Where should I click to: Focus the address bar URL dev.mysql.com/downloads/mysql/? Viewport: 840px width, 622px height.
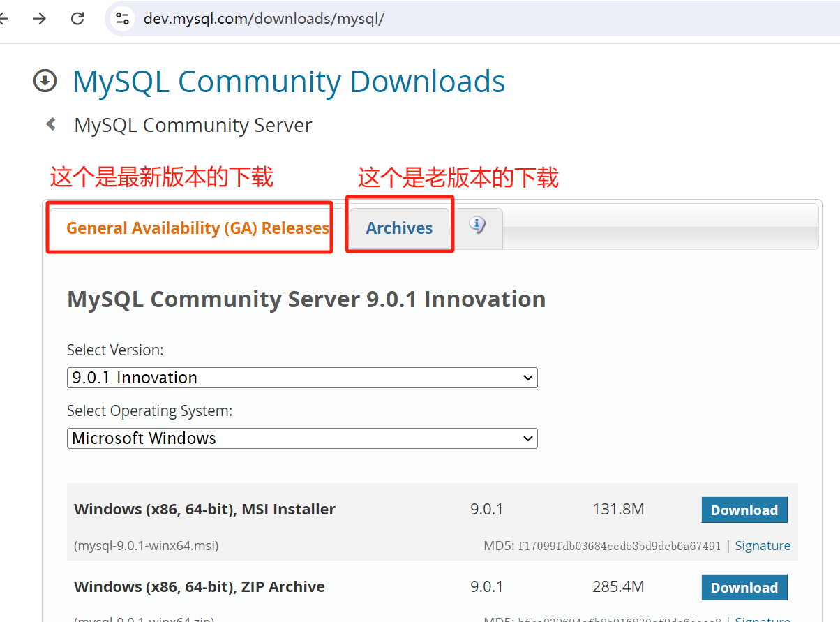[x=264, y=19]
